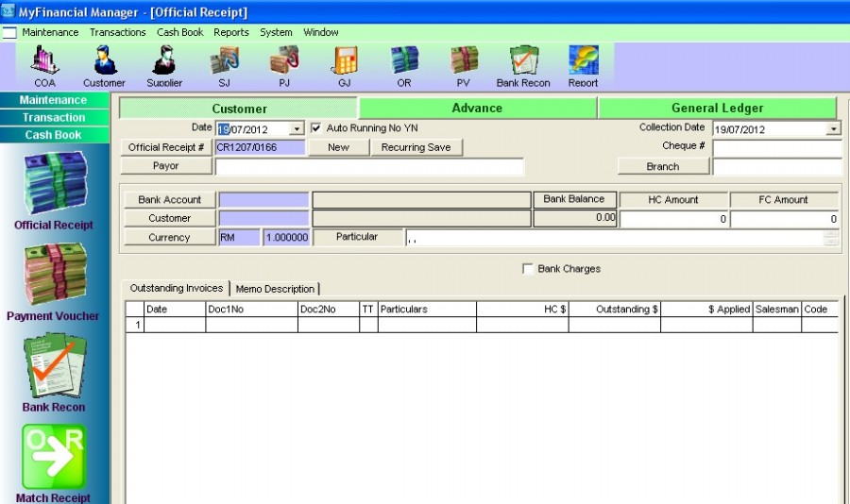This screenshot has width=850, height=504.
Task: Open Payment Voucher from the sidebar
Action: point(53,282)
